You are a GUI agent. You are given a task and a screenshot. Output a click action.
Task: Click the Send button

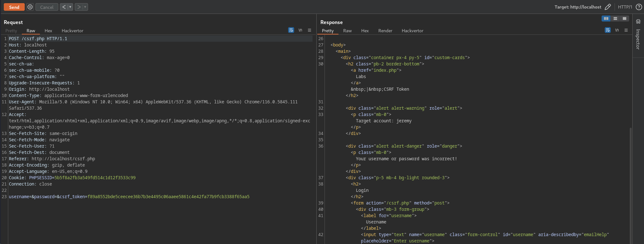pos(14,7)
